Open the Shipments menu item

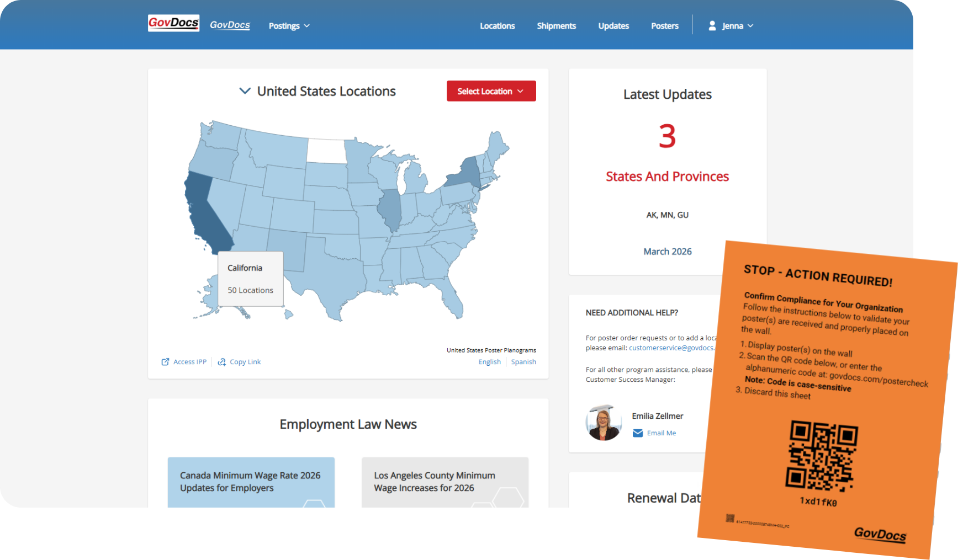coord(556,26)
